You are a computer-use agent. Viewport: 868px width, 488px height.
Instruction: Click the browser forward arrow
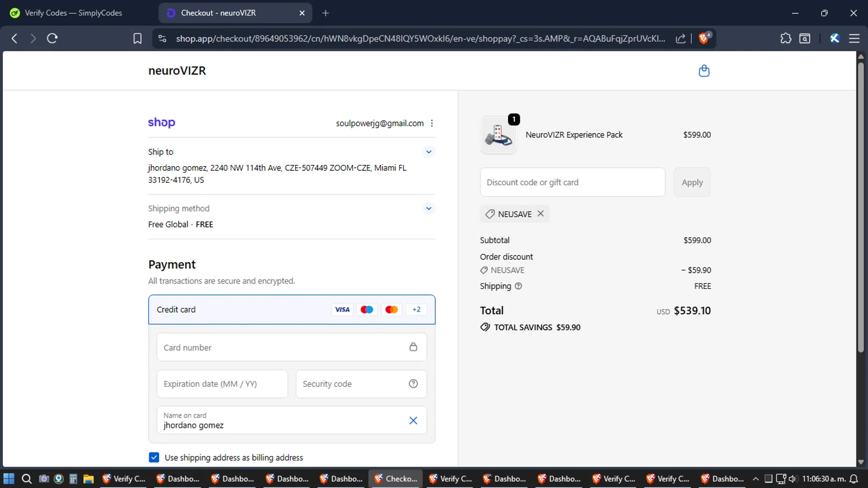coord(33,38)
